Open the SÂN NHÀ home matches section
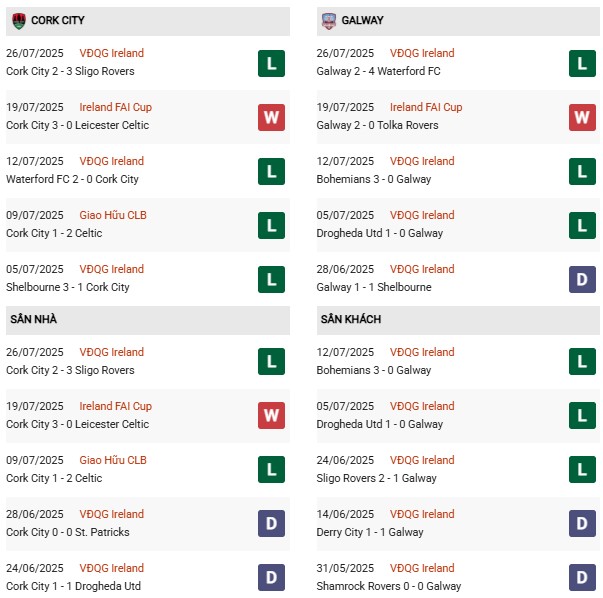 (33, 319)
